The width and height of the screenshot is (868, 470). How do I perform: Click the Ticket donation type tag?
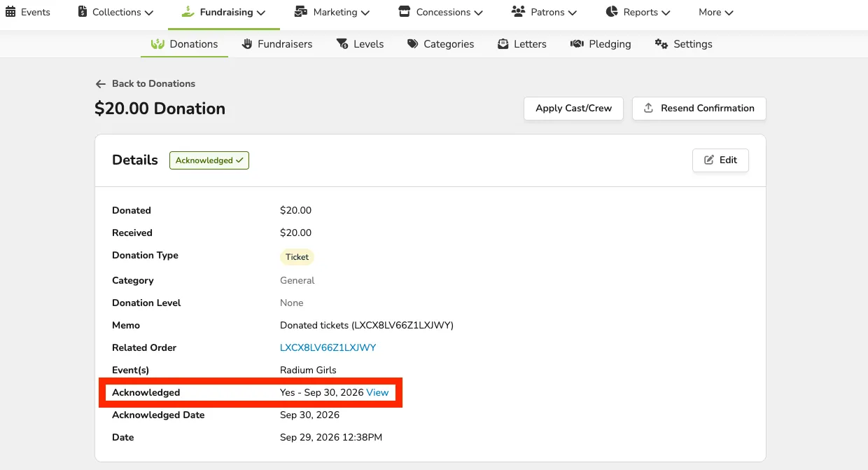[x=297, y=257]
